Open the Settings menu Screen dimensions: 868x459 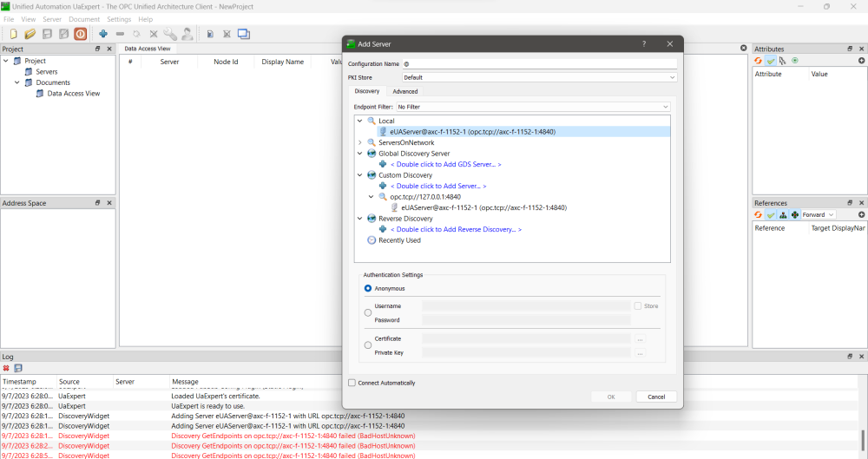click(119, 19)
